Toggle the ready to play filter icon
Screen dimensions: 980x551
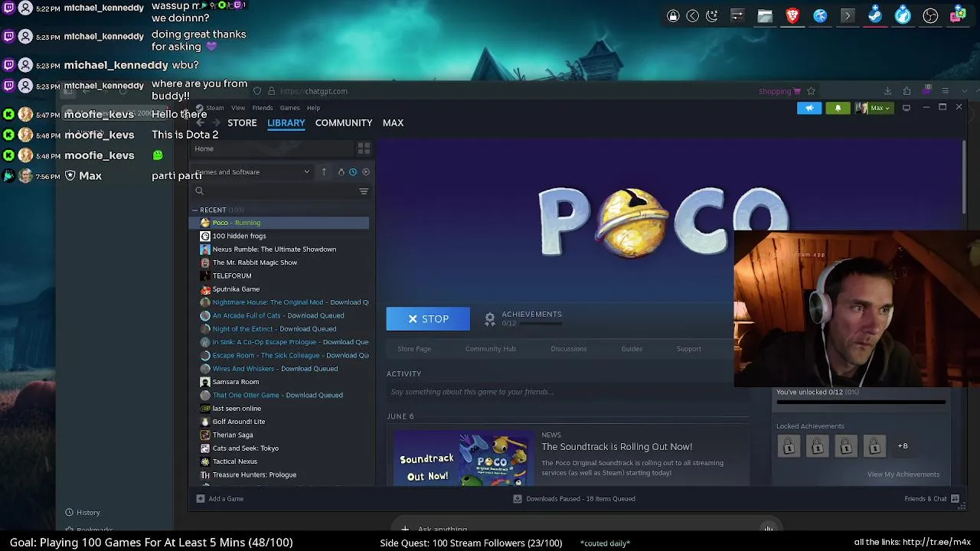tap(366, 171)
